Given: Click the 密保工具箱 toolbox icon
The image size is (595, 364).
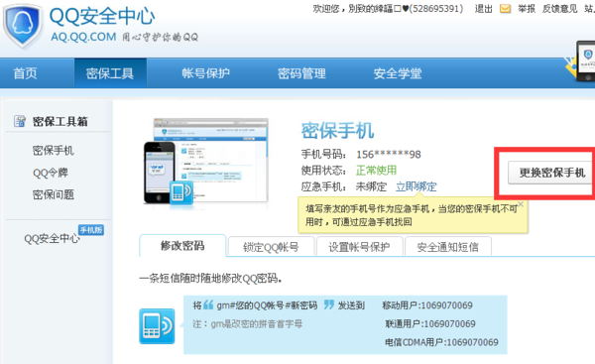Looking at the screenshot, I should pos(20,121).
